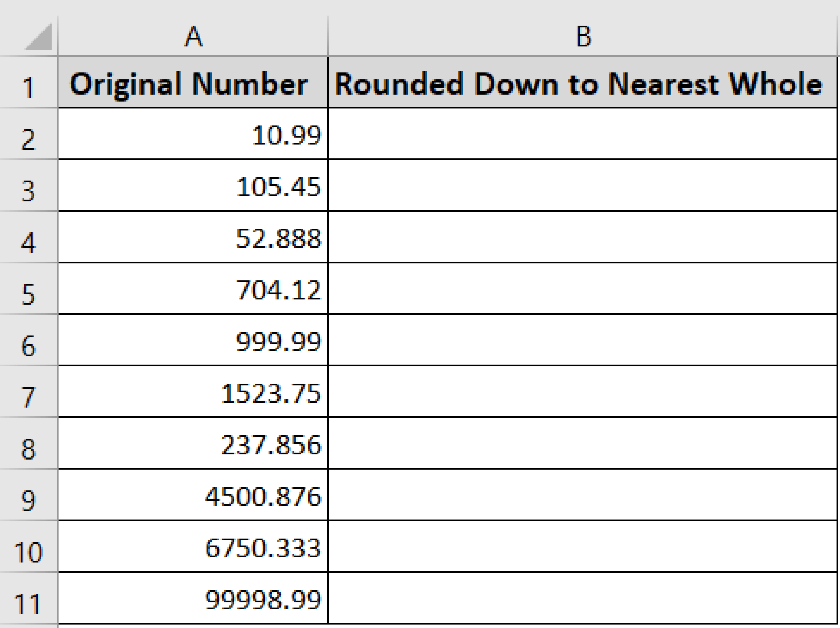The width and height of the screenshot is (840, 628).
Task: Select column A header
Action: (x=193, y=37)
